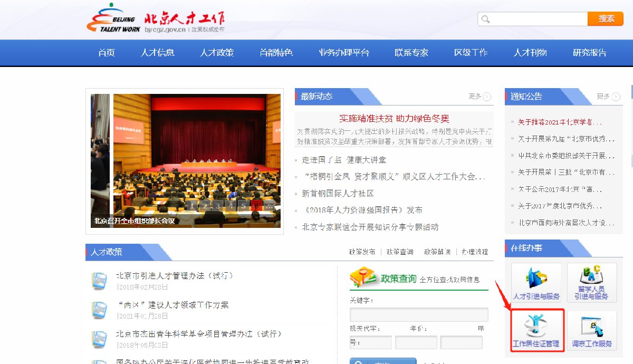Switch to 政策解读 tab

tap(437, 252)
